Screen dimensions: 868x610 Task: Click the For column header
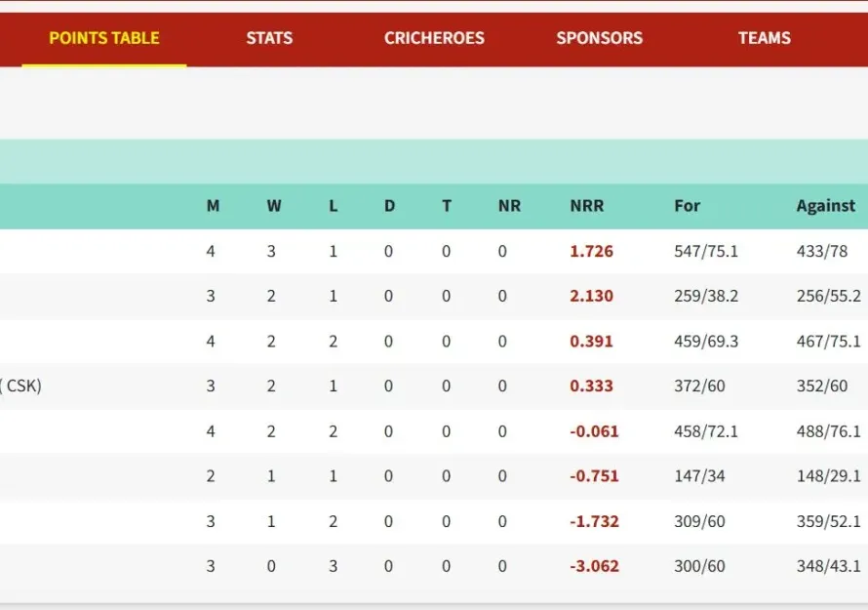pos(687,206)
